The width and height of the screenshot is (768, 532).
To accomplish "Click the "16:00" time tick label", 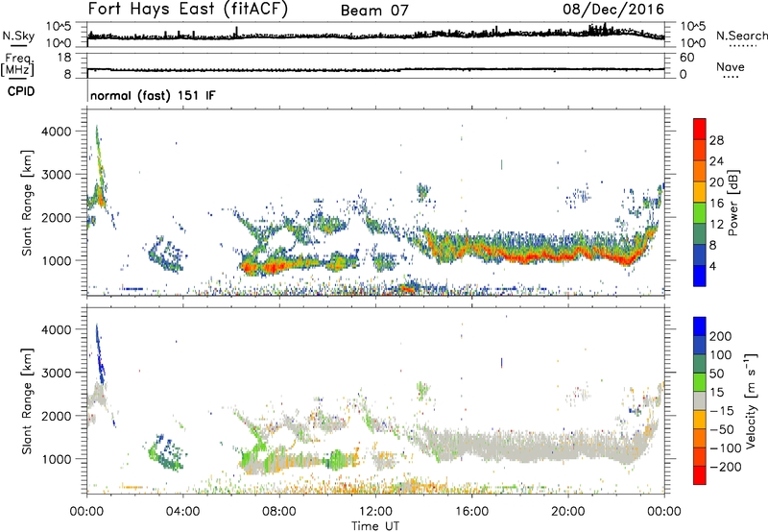I will click(471, 512).
